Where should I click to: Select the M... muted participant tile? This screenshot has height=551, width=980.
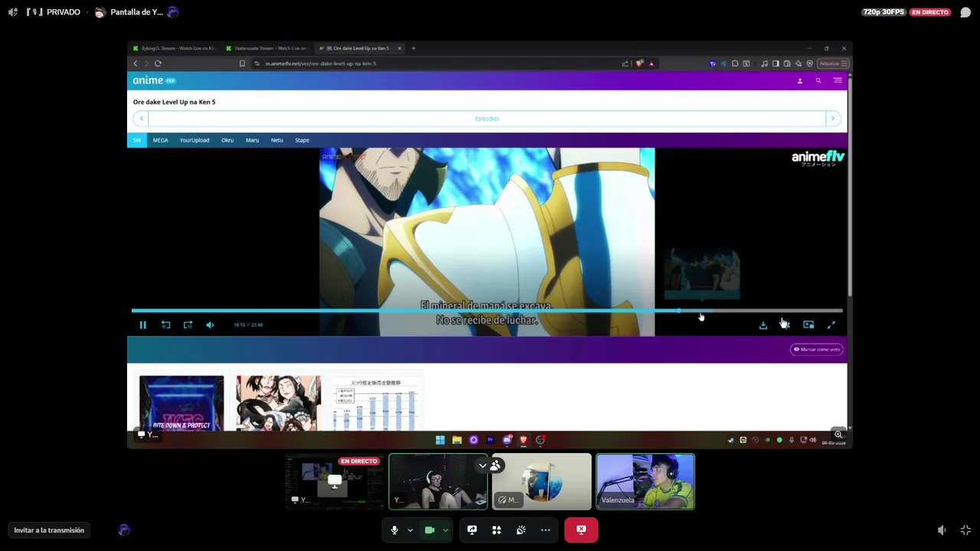[x=541, y=481]
